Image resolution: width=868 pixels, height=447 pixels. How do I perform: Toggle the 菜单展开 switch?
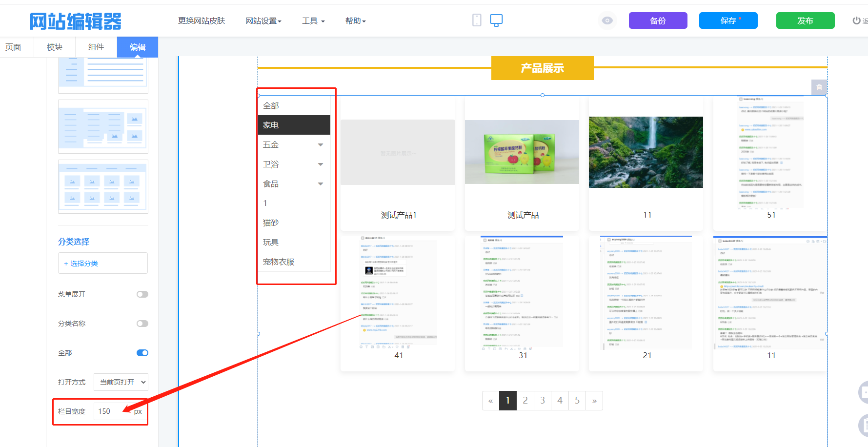(142, 294)
